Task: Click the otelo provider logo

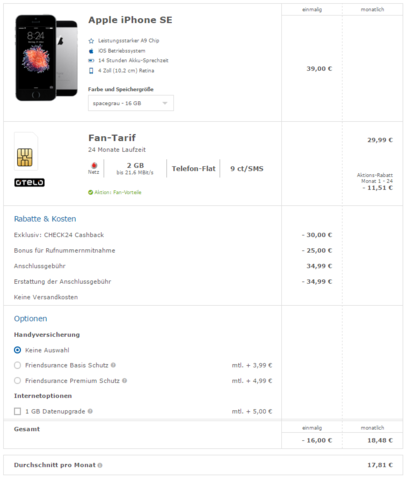Action: (x=29, y=182)
